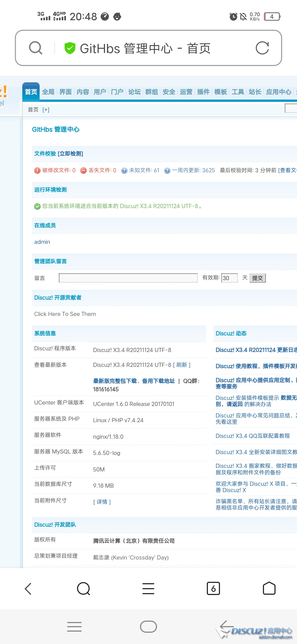
Task: Select the Linux / PHP v7.4.24 value
Action: pyautogui.click(x=118, y=420)
